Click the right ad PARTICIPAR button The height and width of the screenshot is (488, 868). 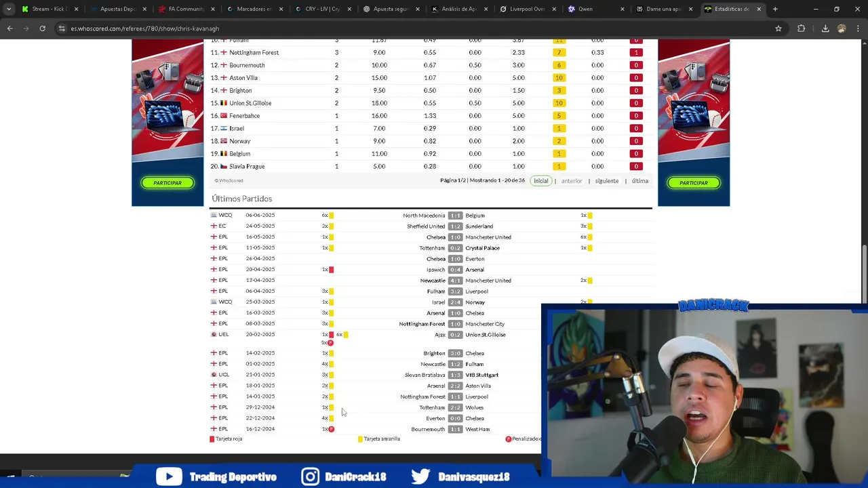(694, 183)
